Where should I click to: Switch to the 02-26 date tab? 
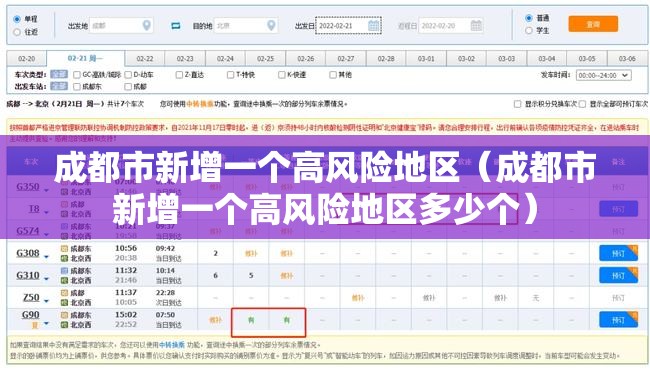pyautogui.click(x=306, y=58)
